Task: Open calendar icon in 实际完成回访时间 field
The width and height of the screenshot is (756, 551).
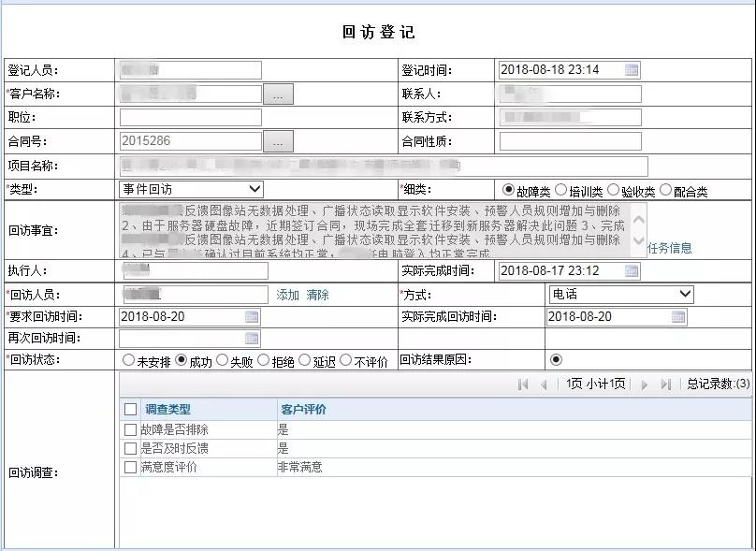Action: 677,316
